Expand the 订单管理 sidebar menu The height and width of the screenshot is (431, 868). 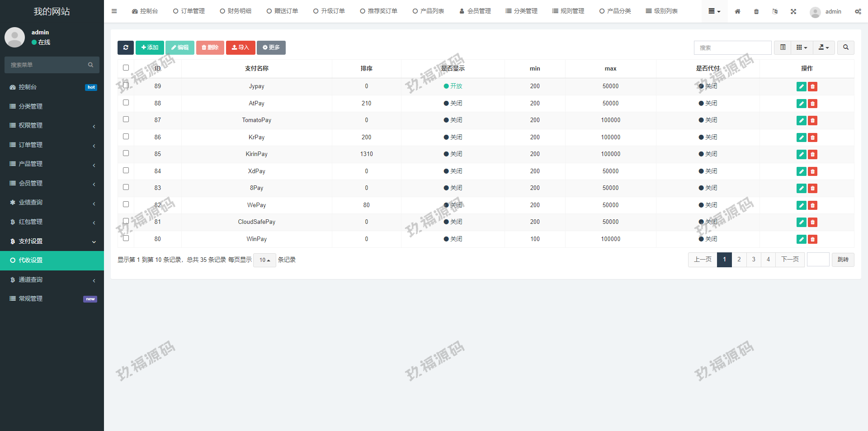[52, 145]
